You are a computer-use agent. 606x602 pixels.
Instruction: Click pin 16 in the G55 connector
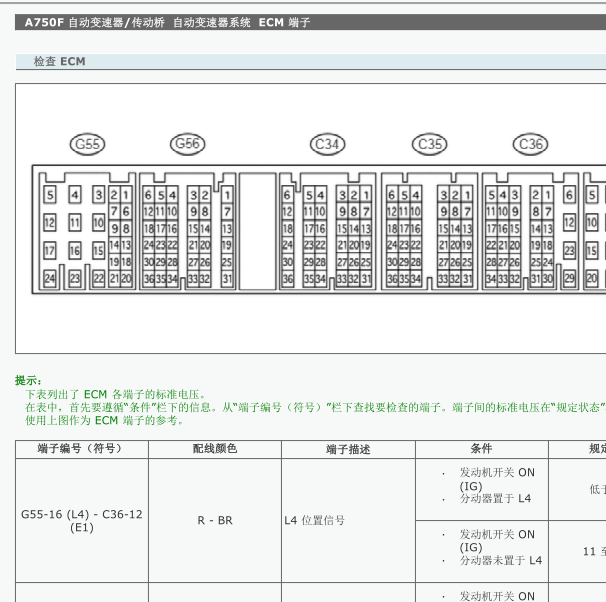click(75, 251)
